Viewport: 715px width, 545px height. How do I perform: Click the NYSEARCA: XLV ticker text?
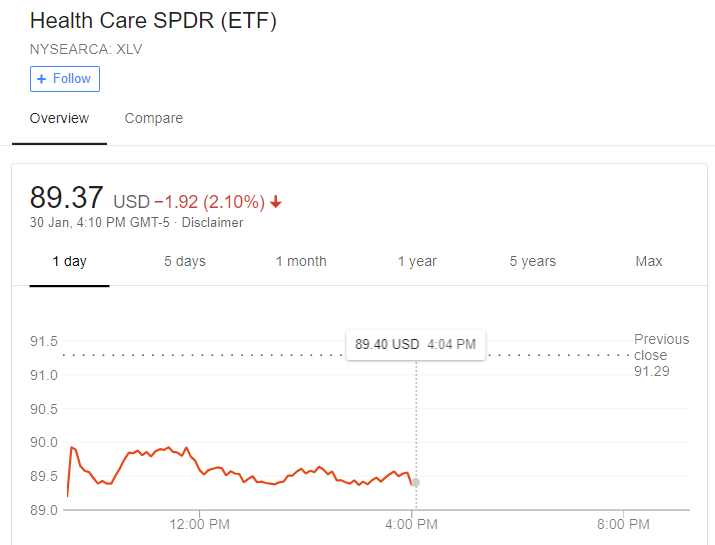(86, 49)
